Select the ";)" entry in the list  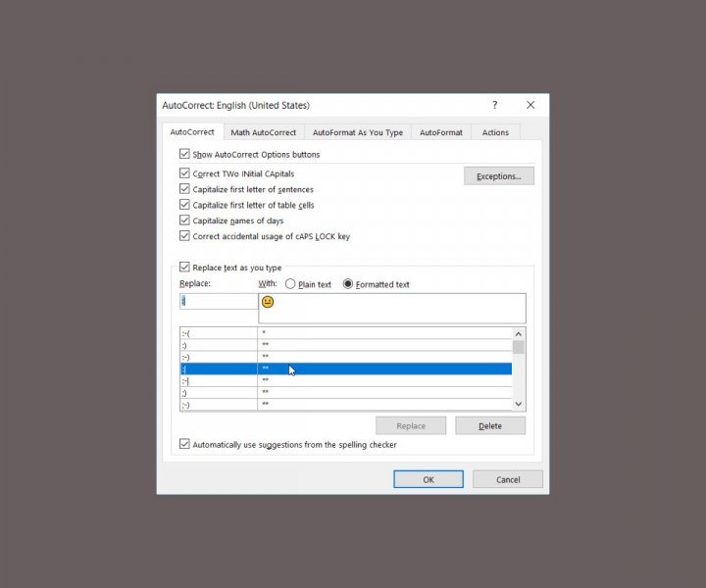(346, 393)
